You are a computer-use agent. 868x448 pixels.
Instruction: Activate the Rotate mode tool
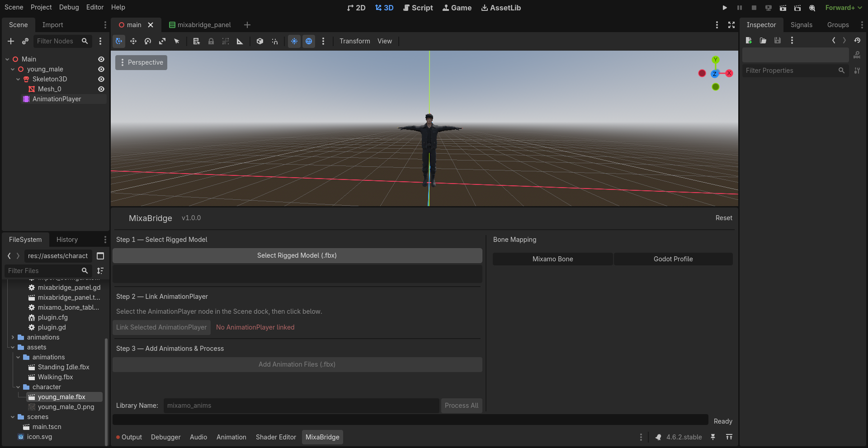[148, 41]
